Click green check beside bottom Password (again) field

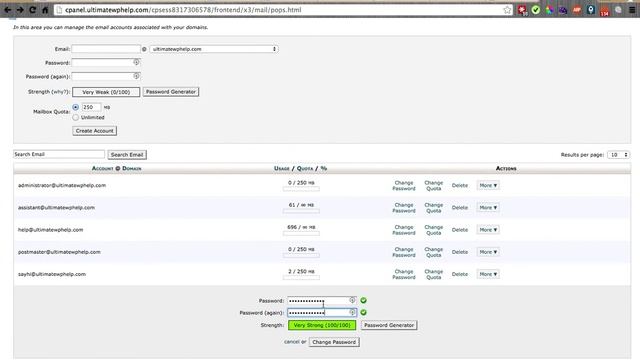tap(363, 312)
